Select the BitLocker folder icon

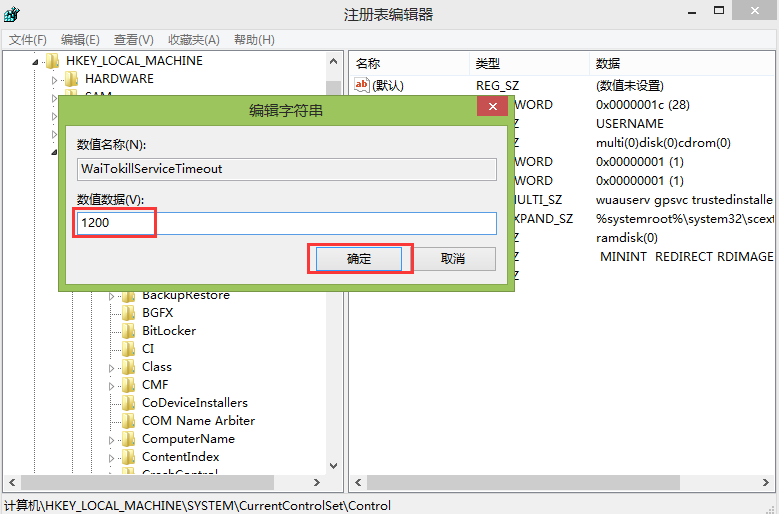point(128,331)
